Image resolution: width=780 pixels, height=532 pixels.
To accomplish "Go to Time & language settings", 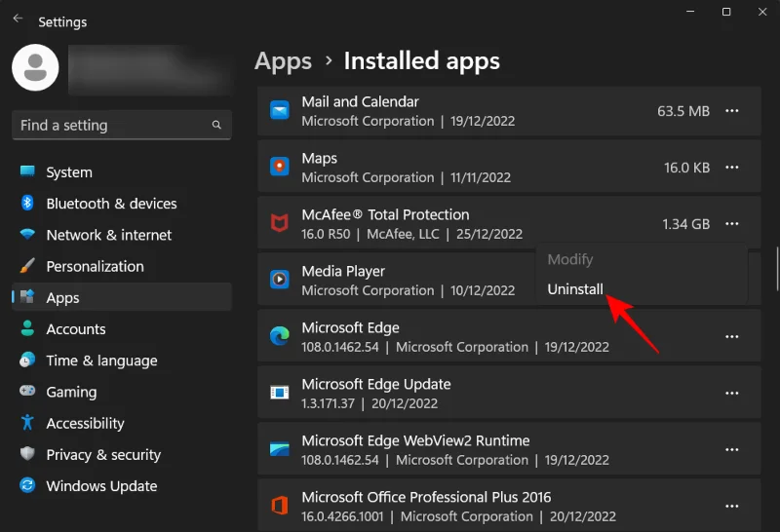I will click(x=122, y=360).
